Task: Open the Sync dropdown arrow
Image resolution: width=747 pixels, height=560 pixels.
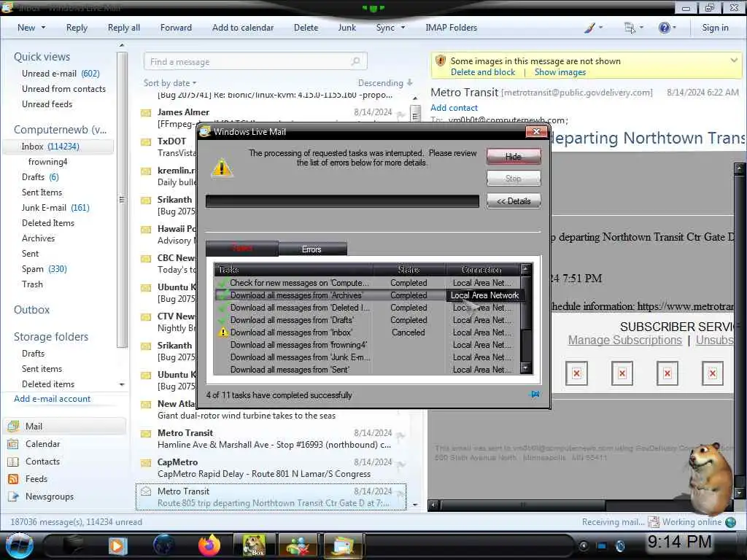Action: tap(403, 28)
